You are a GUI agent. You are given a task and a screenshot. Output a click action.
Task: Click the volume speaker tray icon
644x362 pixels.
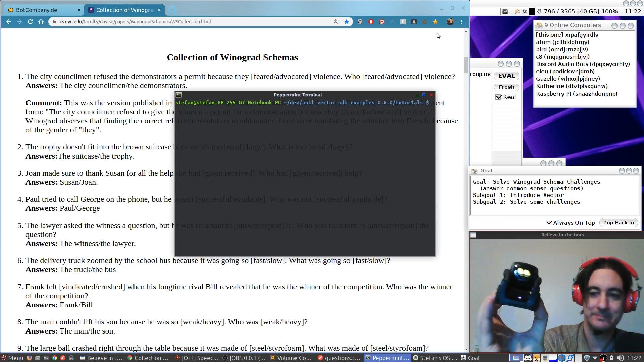[x=620, y=358]
